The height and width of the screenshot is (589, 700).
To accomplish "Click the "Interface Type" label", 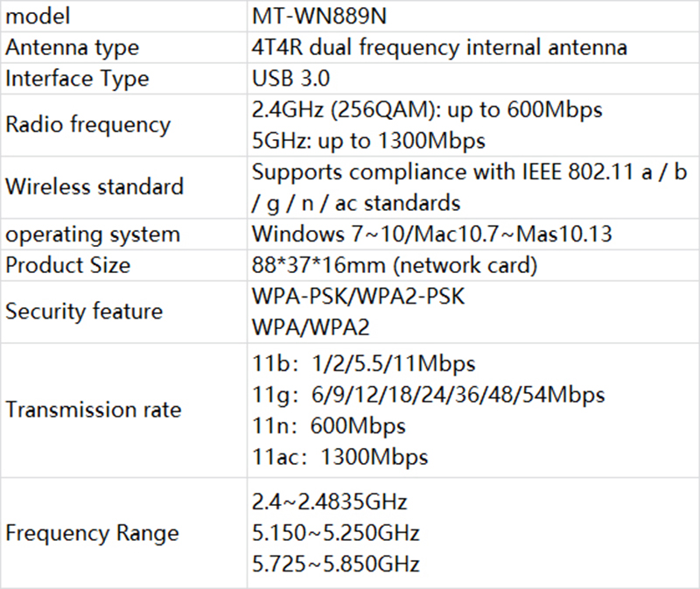I will [77, 79].
